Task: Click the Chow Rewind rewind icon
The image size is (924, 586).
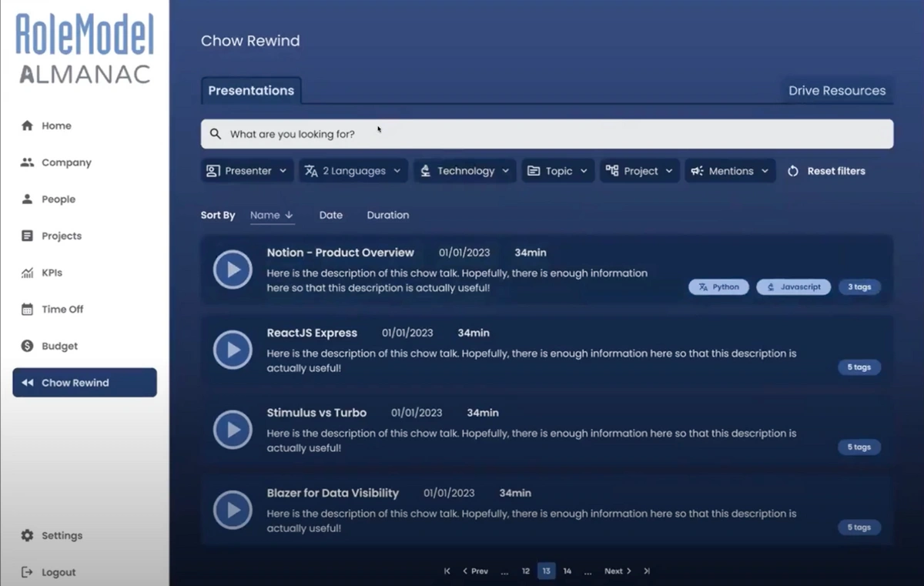Action: 28,383
